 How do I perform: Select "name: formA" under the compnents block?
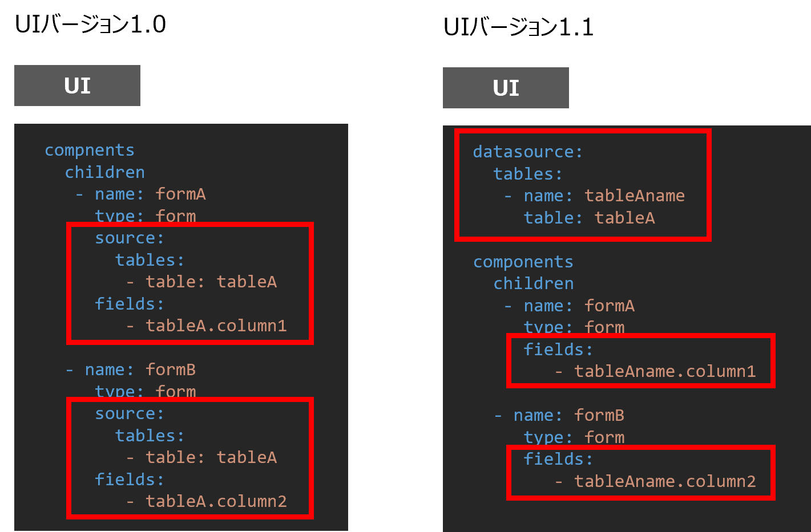click(150, 194)
